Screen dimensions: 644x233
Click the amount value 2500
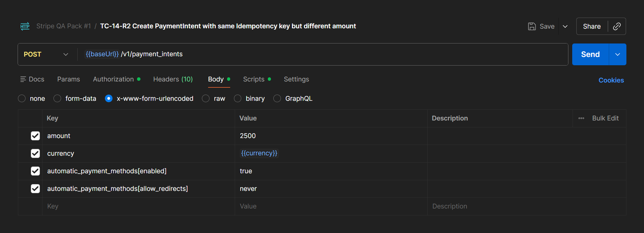(x=248, y=136)
